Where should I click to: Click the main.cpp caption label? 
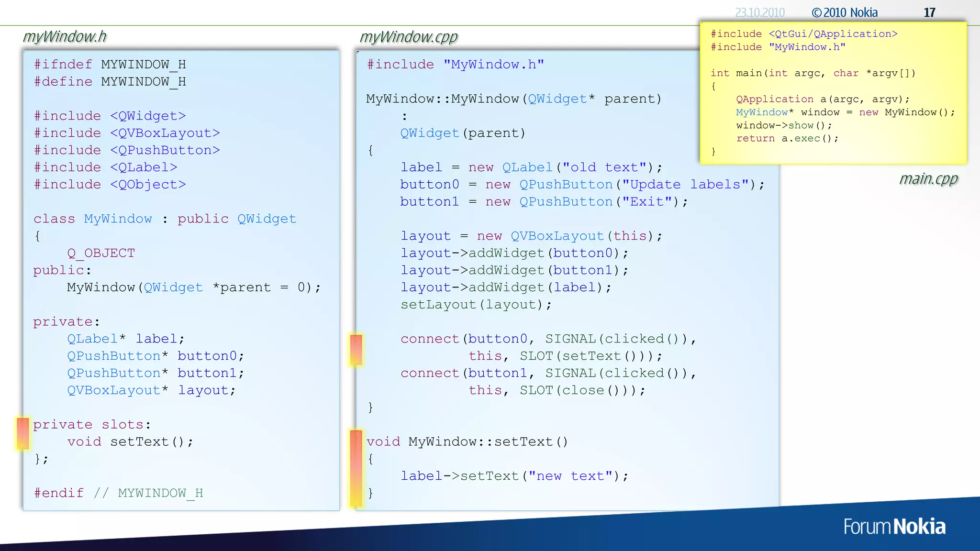[928, 179]
